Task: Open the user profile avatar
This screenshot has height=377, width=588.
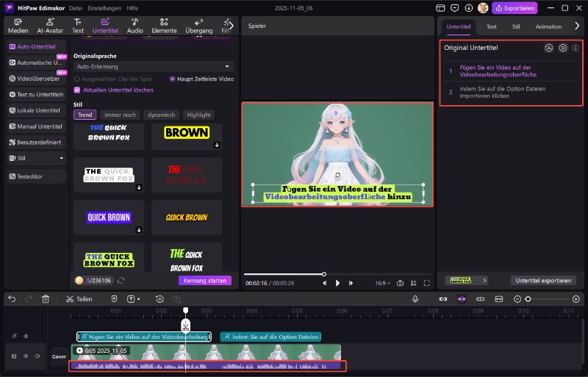Action: coord(483,8)
